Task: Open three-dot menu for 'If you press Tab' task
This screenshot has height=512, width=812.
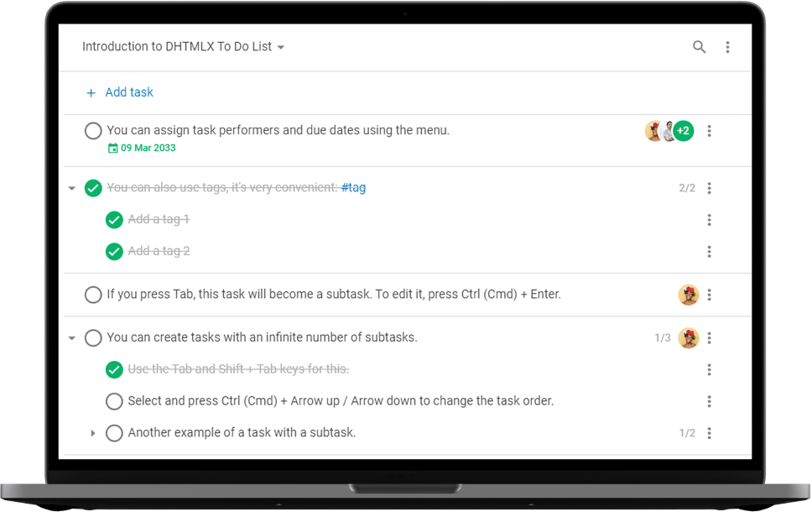Action: click(710, 295)
